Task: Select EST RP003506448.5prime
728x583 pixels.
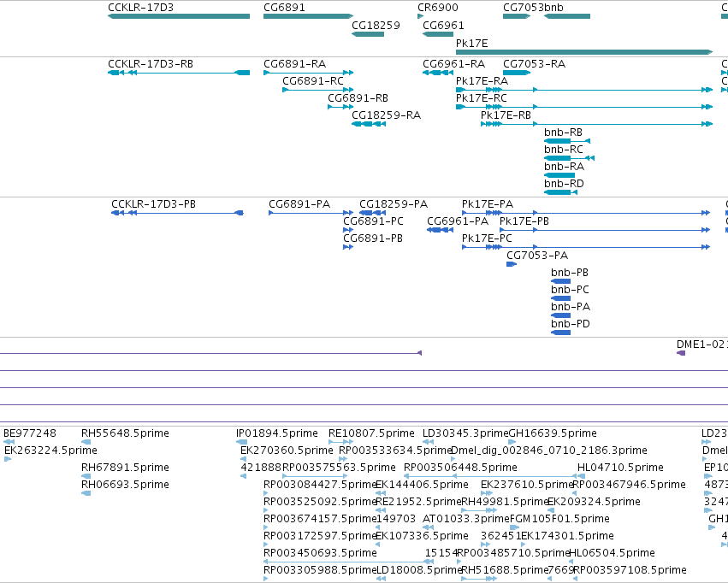Action: tap(490, 476)
